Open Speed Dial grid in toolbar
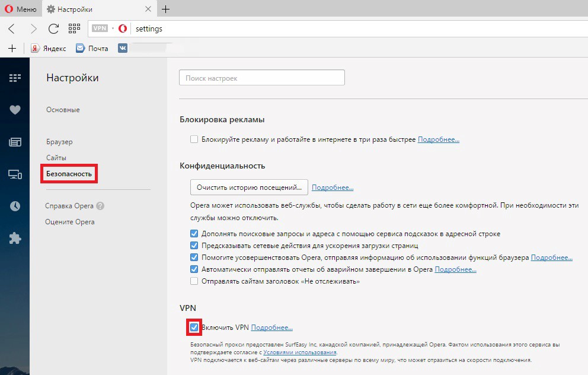The width and height of the screenshot is (588, 375). pos(74,28)
